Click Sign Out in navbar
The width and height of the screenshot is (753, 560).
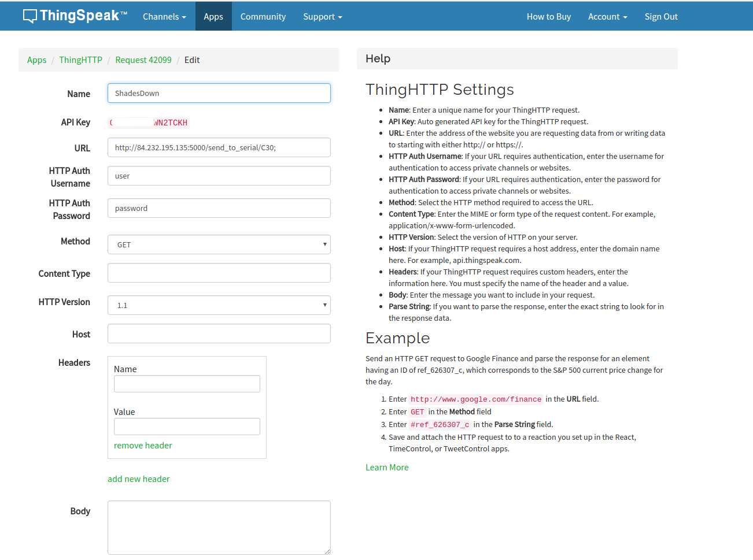click(661, 17)
